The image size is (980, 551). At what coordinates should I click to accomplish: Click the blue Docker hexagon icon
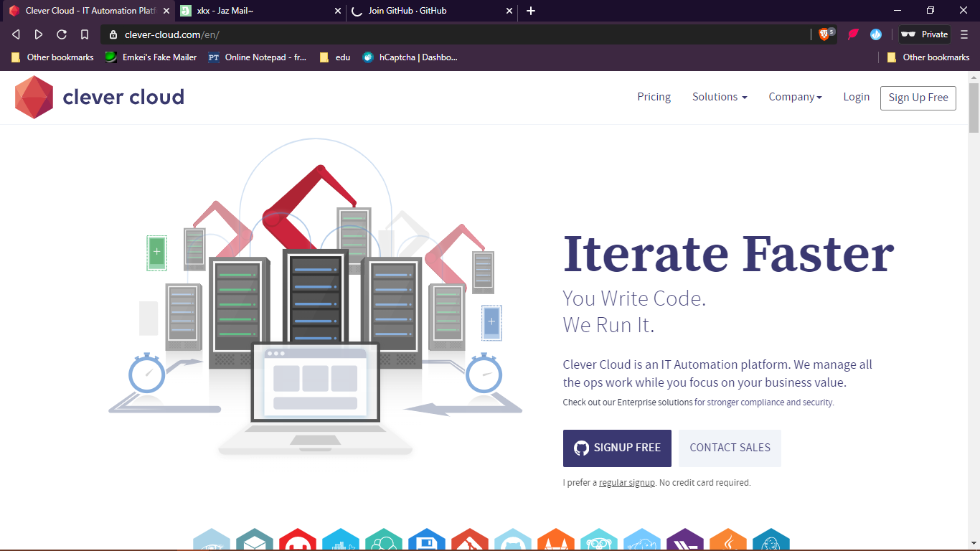tap(340, 542)
